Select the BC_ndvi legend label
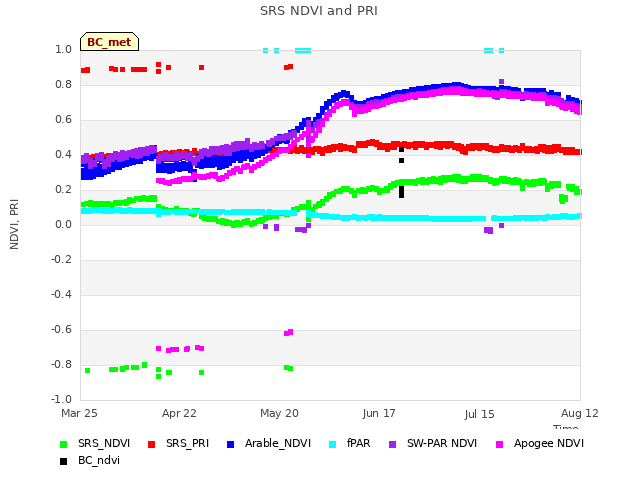The image size is (640, 480). [x=99, y=461]
